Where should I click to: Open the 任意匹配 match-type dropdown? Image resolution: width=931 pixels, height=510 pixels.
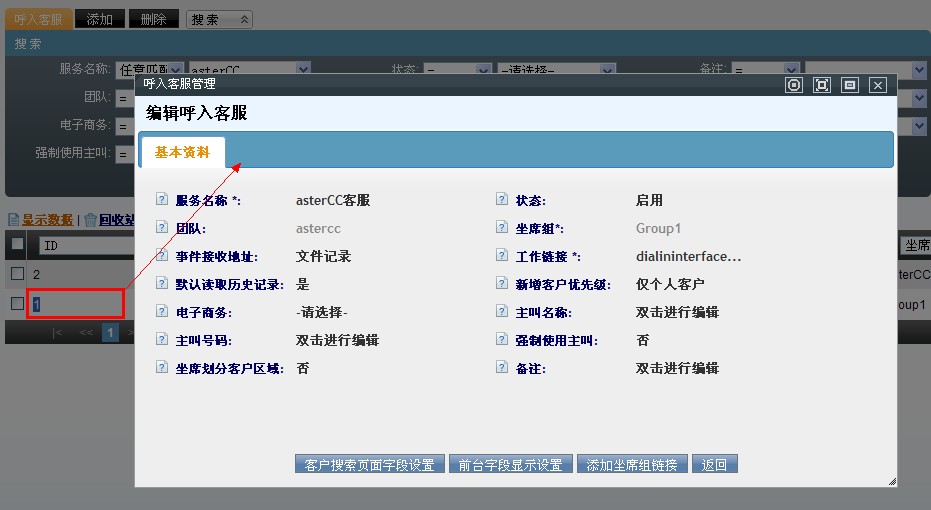149,70
